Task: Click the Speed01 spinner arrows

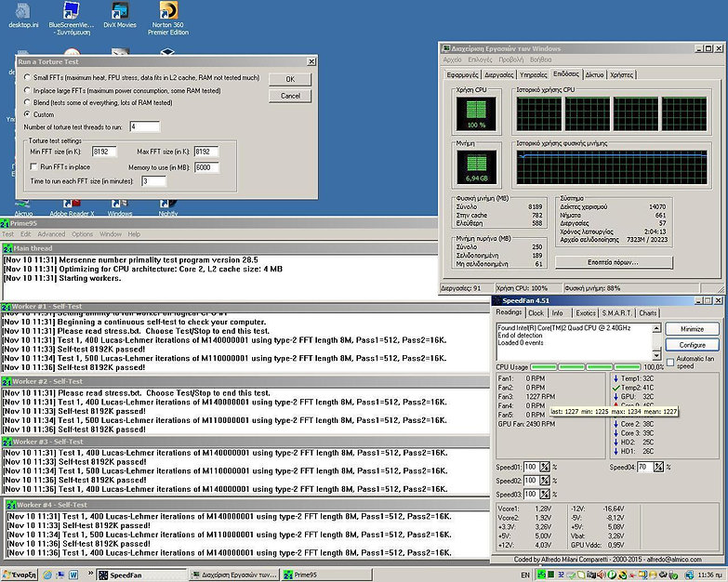Action: pos(545,467)
